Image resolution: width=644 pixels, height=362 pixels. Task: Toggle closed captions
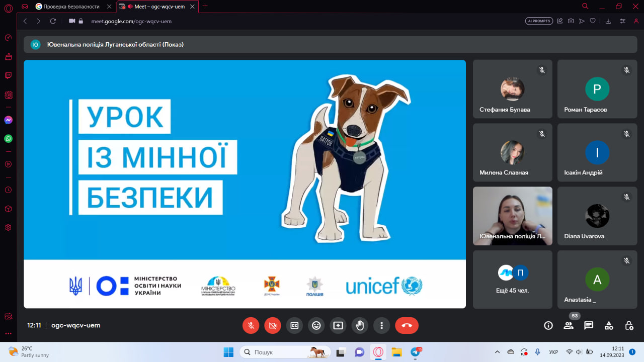[294, 325]
